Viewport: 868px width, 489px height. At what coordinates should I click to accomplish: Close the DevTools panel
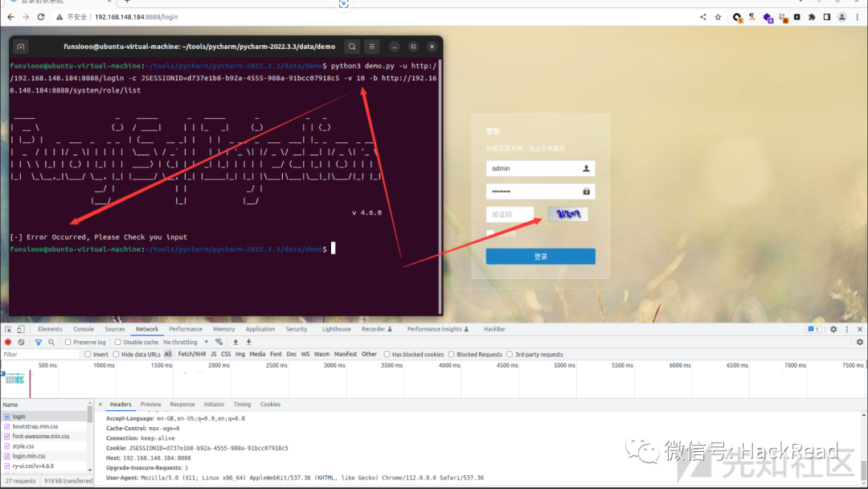point(860,329)
